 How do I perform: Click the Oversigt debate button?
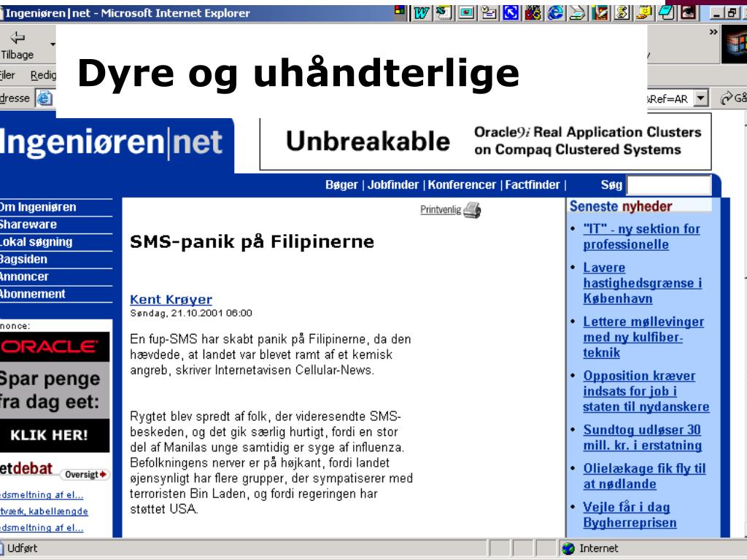point(85,475)
